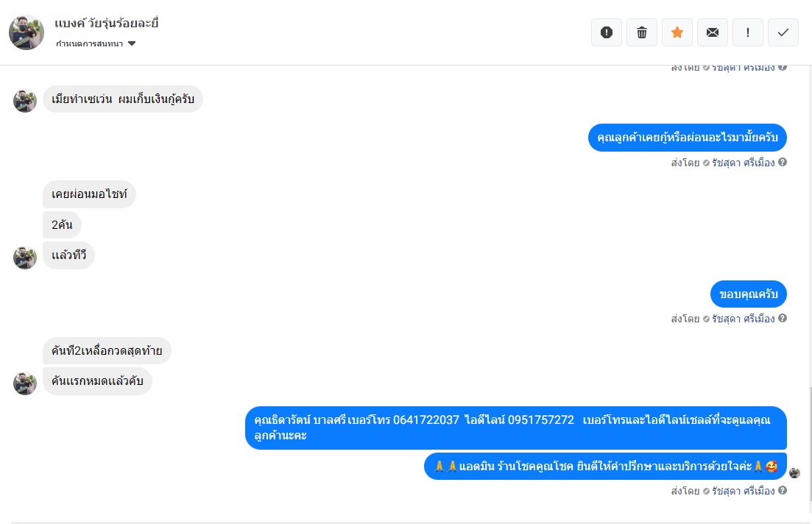Click the ขอบคุณครับ message bubble

tap(748, 294)
